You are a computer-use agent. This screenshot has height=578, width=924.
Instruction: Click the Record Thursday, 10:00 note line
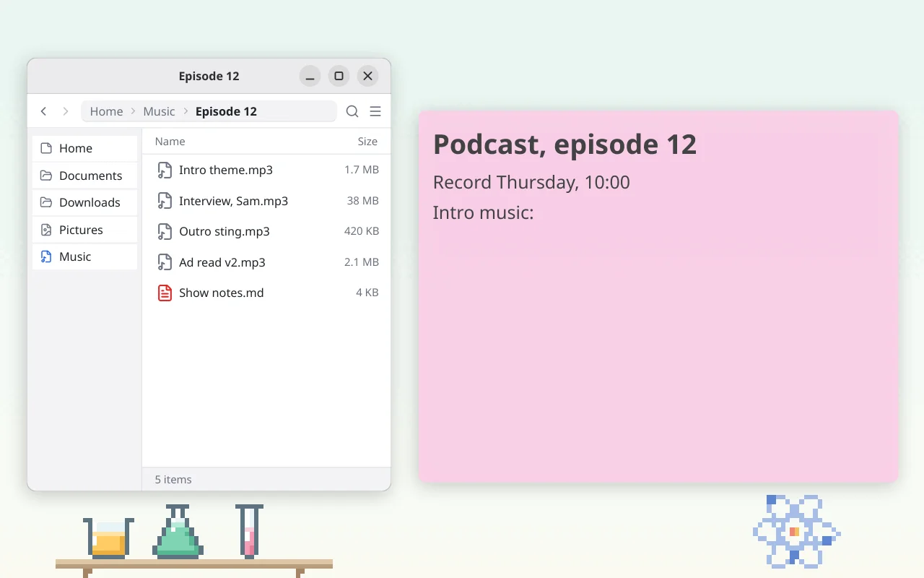point(531,182)
